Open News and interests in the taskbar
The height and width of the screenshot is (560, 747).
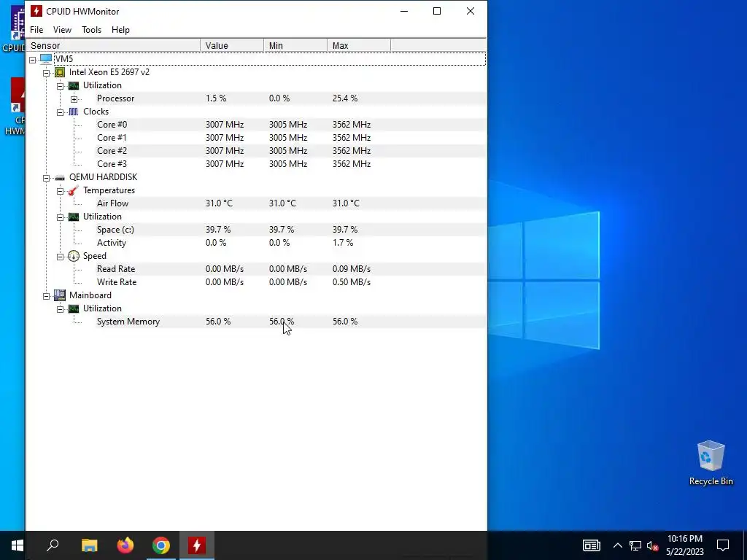[x=591, y=545]
